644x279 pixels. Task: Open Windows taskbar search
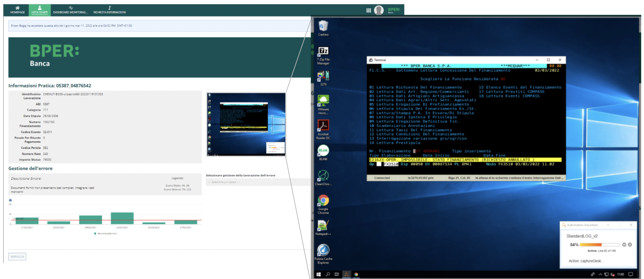[328, 274]
